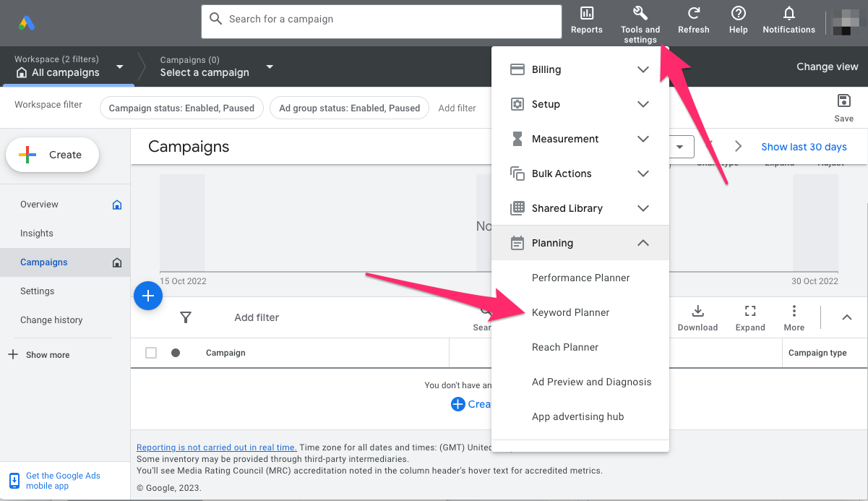Click the Google Ads logo

pos(27,23)
